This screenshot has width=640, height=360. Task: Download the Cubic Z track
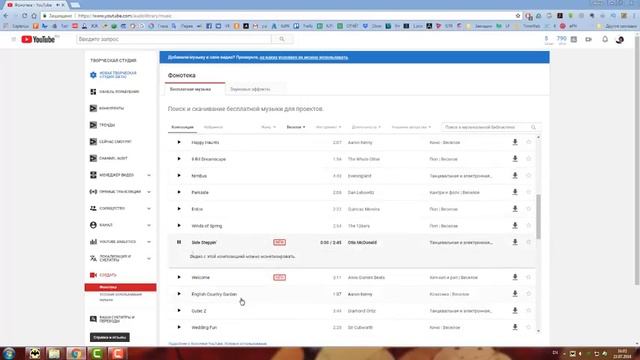point(515,311)
